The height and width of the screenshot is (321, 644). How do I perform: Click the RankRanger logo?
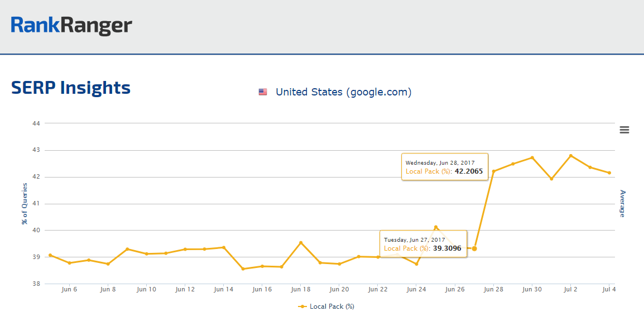[71, 26]
